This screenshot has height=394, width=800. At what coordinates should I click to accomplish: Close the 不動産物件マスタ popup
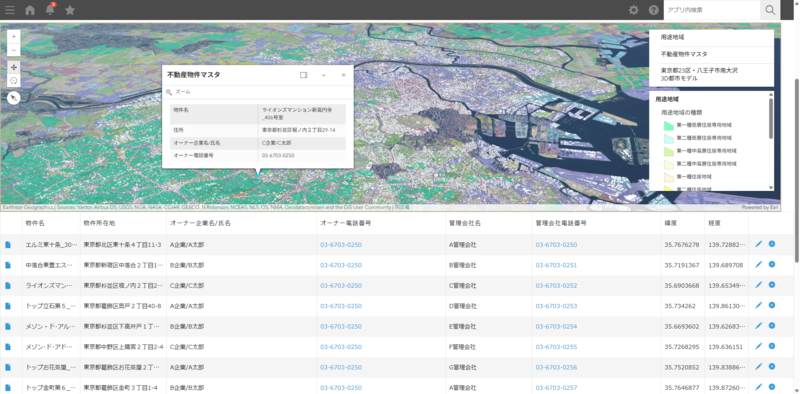[343, 75]
